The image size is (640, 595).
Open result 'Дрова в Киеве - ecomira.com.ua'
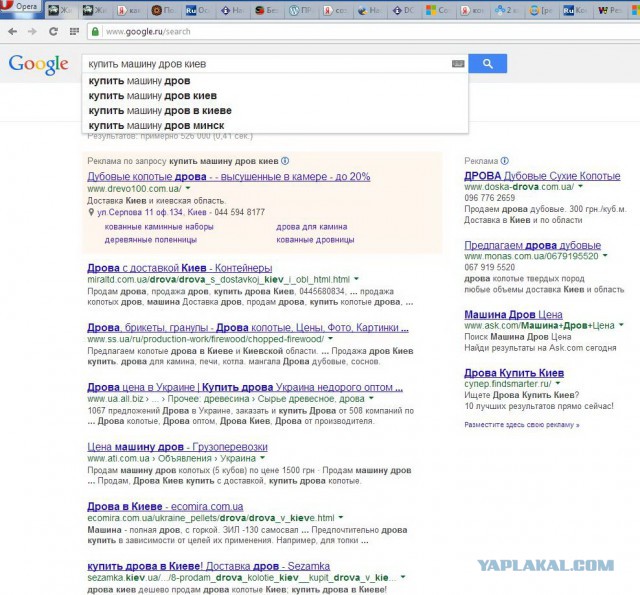tap(165, 506)
